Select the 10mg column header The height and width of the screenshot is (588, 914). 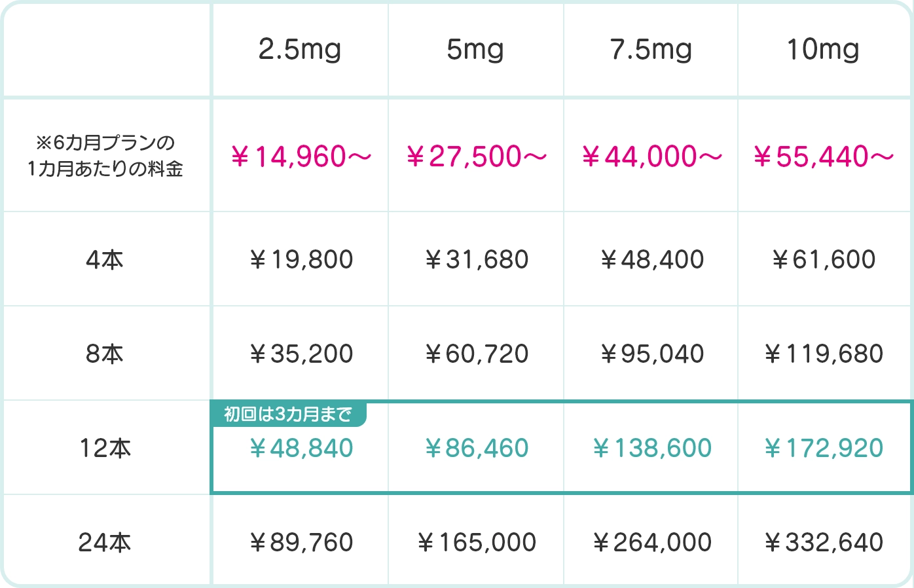823,50
